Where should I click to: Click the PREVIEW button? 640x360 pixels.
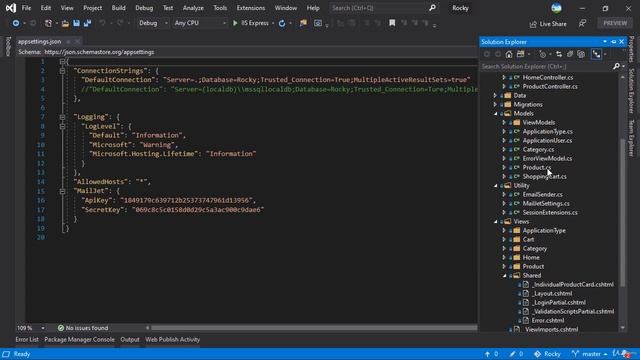pyautogui.click(x=615, y=23)
